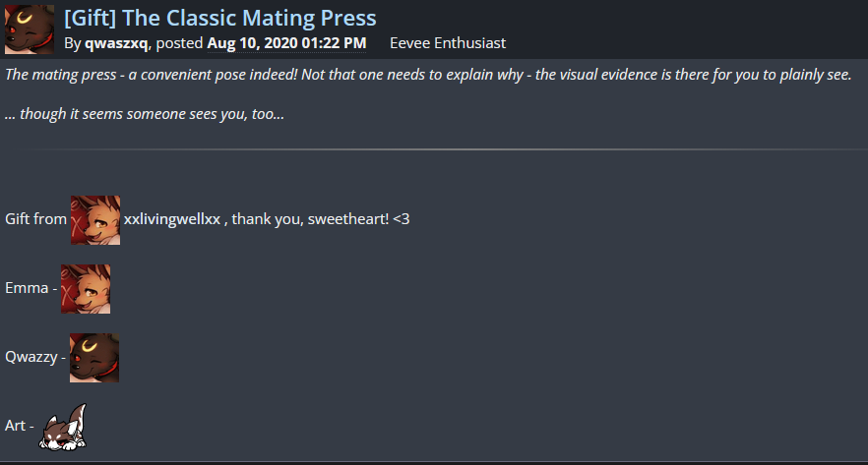
Task: Click the description line starting "The mating press"
Action: point(428,75)
